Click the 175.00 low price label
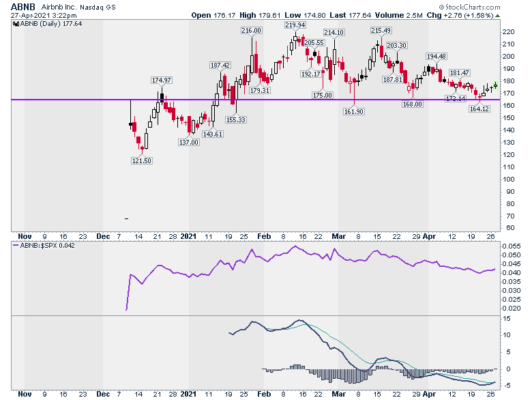Viewport: 532px width, 400px height. [323, 96]
